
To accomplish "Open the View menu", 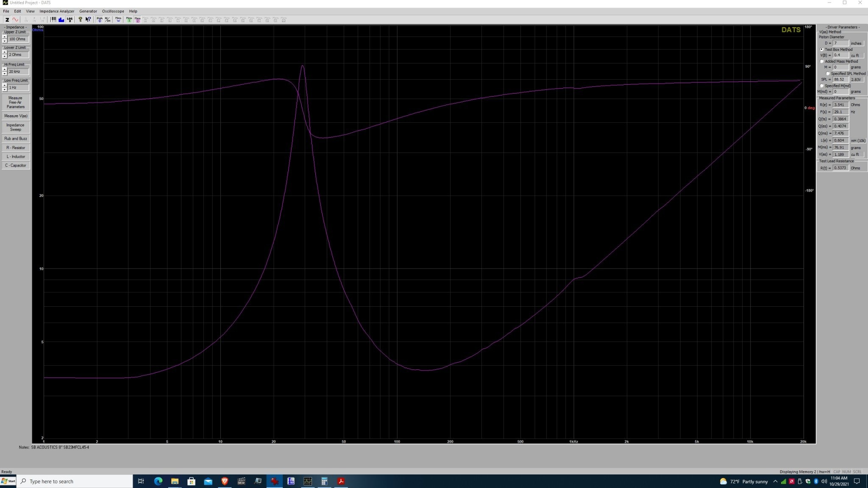I will (x=30, y=11).
